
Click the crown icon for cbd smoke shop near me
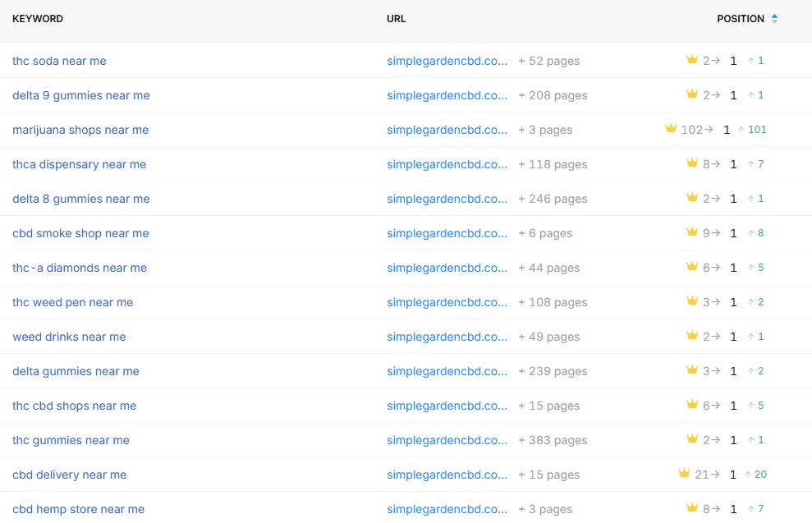pos(692,232)
